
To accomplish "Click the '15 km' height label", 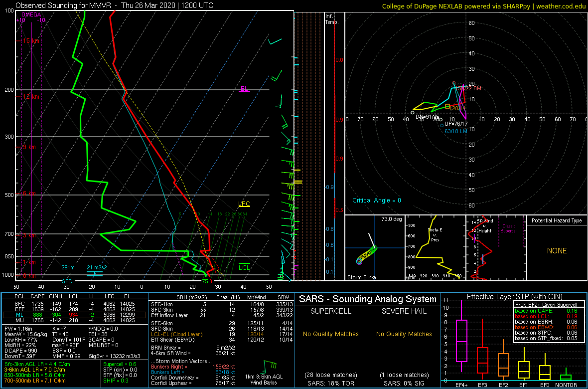I will (30, 40).
